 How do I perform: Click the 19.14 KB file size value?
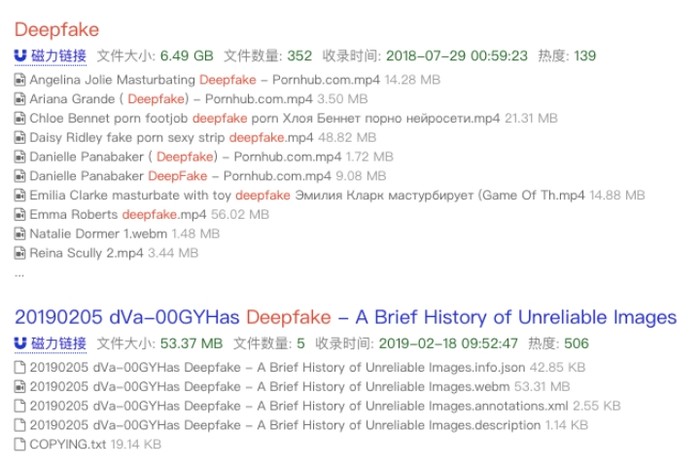coord(136,444)
